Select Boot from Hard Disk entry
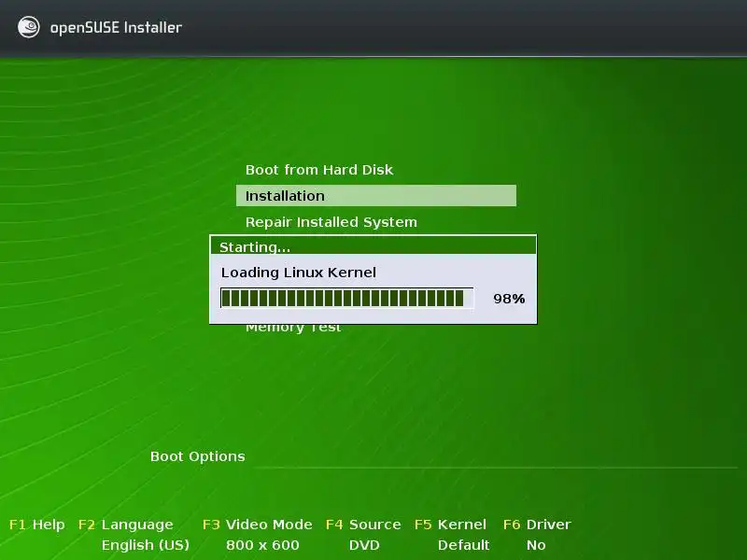The width and height of the screenshot is (747, 560). click(319, 170)
